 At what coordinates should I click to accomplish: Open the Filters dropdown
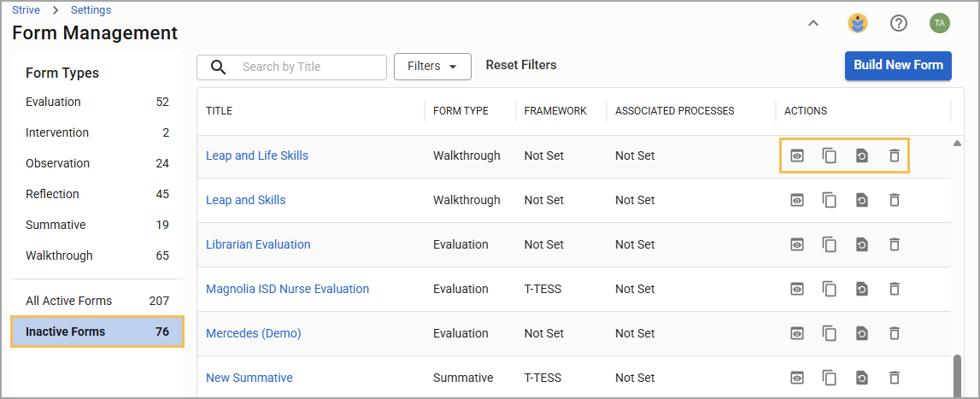(x=432, y=67)
